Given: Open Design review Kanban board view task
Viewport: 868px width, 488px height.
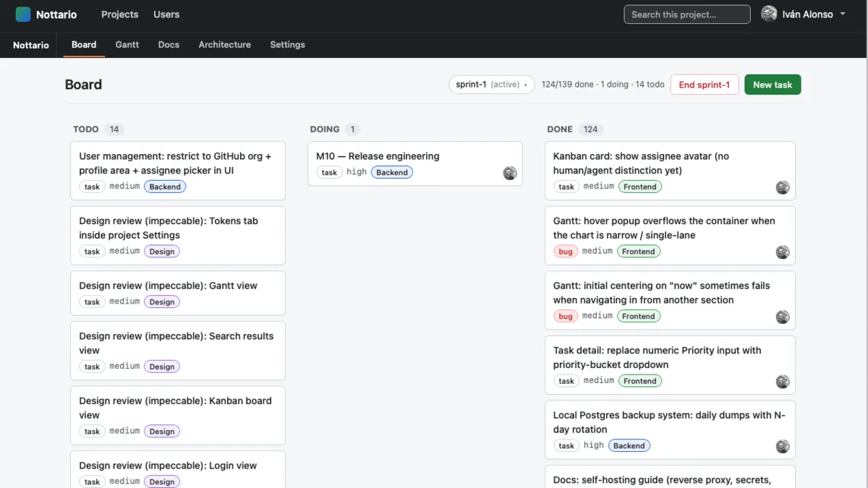Looking at the screenshot, I should click(x=178, y=416).
